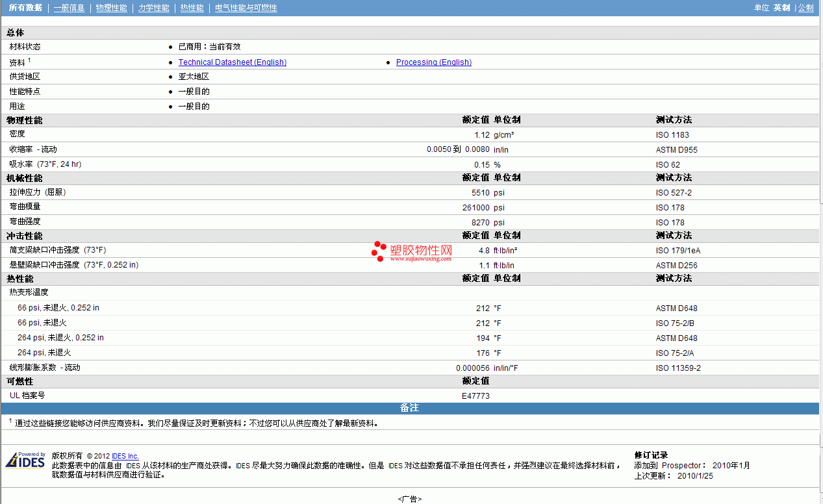Select the <广告> label at bottom
The height and width of the screenshot is (504, 823).
pos(410,499)
